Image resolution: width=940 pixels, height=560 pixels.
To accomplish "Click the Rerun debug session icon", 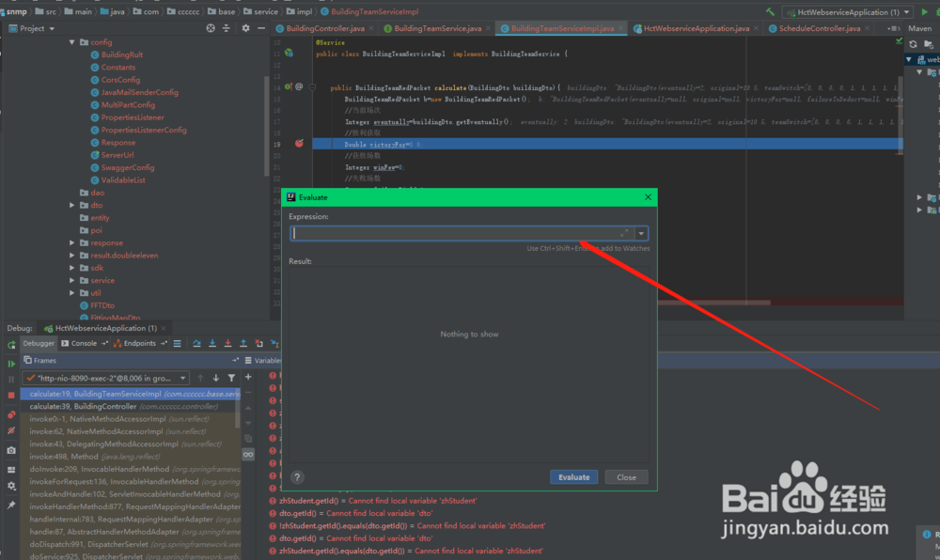I will point(11,345).
